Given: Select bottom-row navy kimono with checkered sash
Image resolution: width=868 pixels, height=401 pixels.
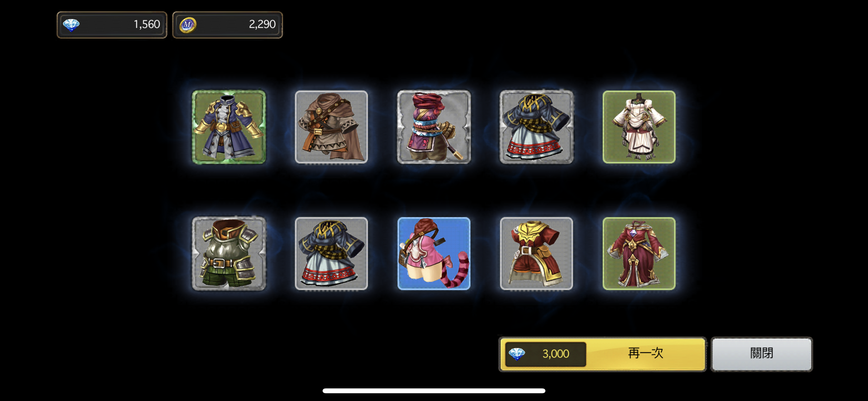Looking at the screenshot, I should coord(331,253).
